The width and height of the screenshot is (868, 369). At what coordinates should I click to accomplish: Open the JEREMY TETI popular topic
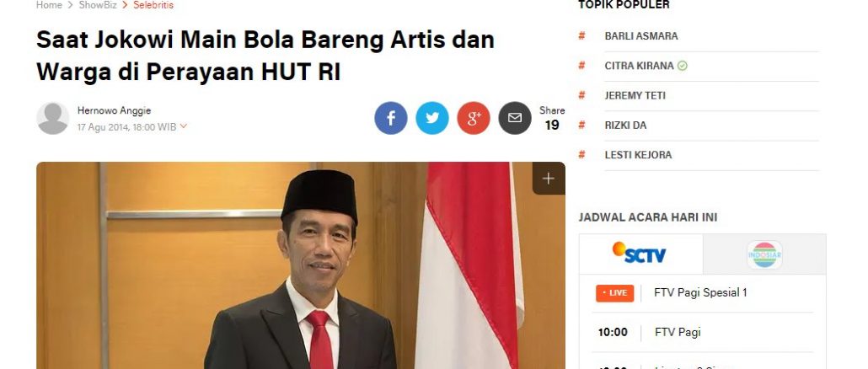coord(635,96)
